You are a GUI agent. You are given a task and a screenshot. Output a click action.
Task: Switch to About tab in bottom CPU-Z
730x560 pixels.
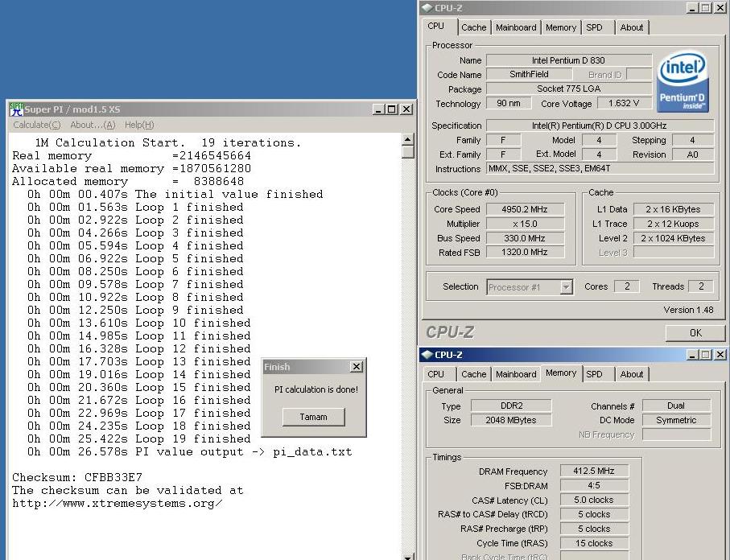click(x=631, y=374)
